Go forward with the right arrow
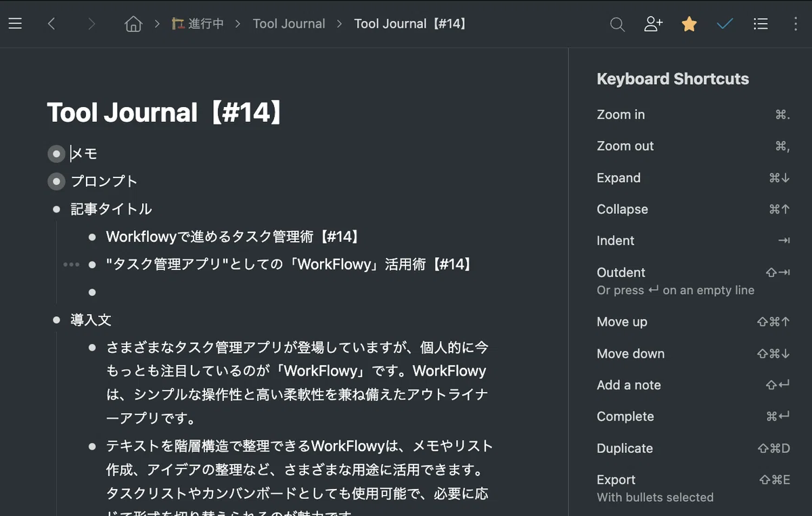This screenshot has width=812, height=516. 91,24
